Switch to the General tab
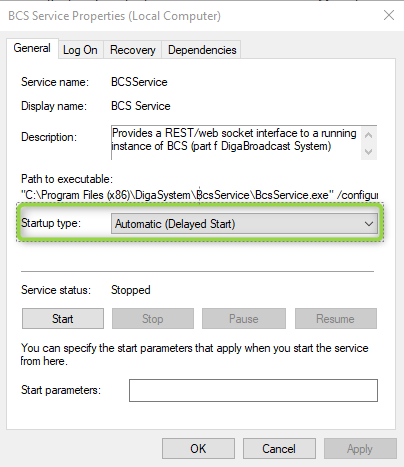This screenshot has height=467, width=404. click(x=32, y=48)
